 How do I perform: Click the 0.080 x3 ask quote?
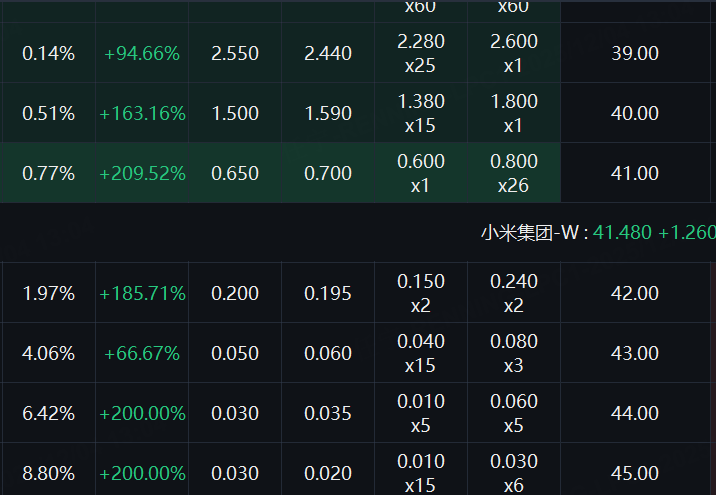tap(514, 353)
